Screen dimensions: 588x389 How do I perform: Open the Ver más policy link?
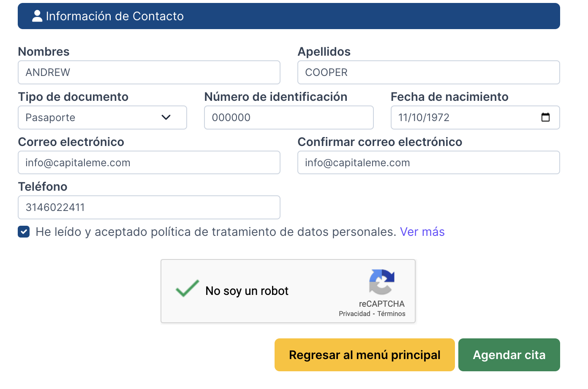pos(422,232)
